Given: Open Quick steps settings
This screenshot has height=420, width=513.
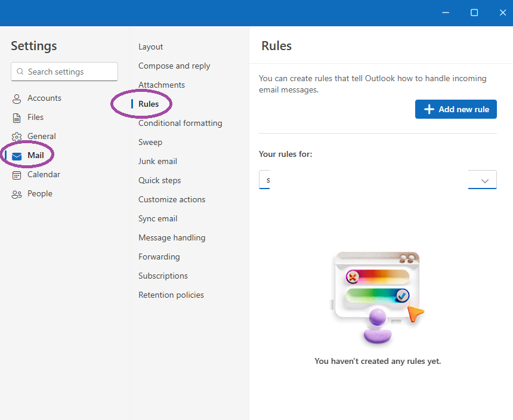Looking at the screenshot, I should coord(160,180).
